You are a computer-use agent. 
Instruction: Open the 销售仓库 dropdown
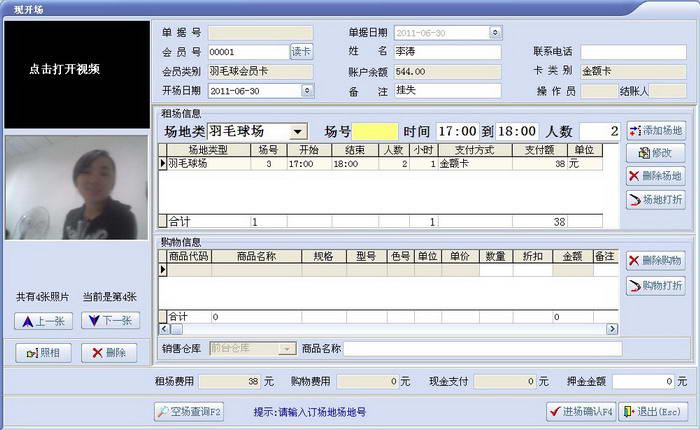[x=287, y=349]
